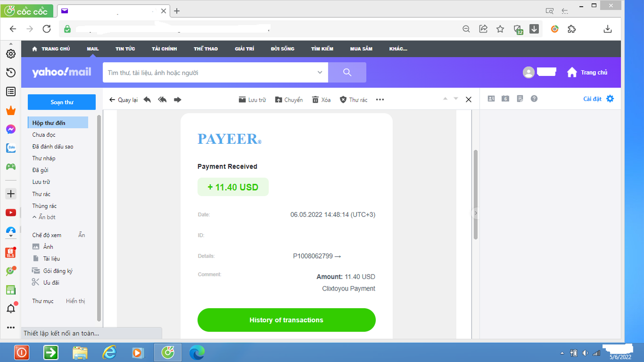The width and height of the screenshot is (644, 362).
Task: Open contacts panel icon
Action: (492, 99)
